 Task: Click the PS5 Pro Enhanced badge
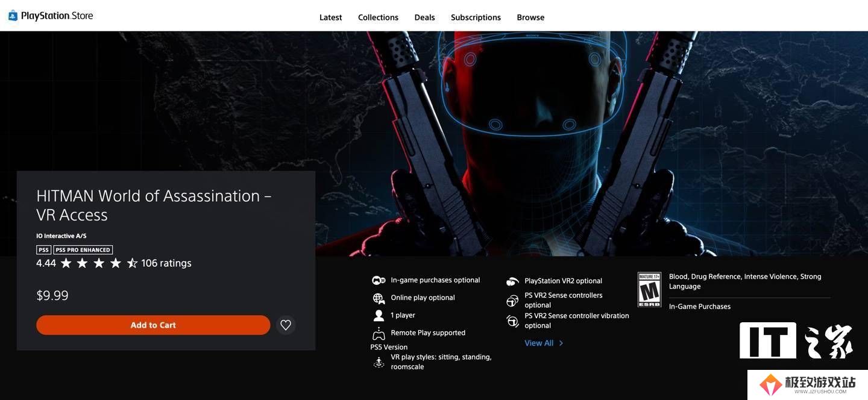(x=83, y=250)
